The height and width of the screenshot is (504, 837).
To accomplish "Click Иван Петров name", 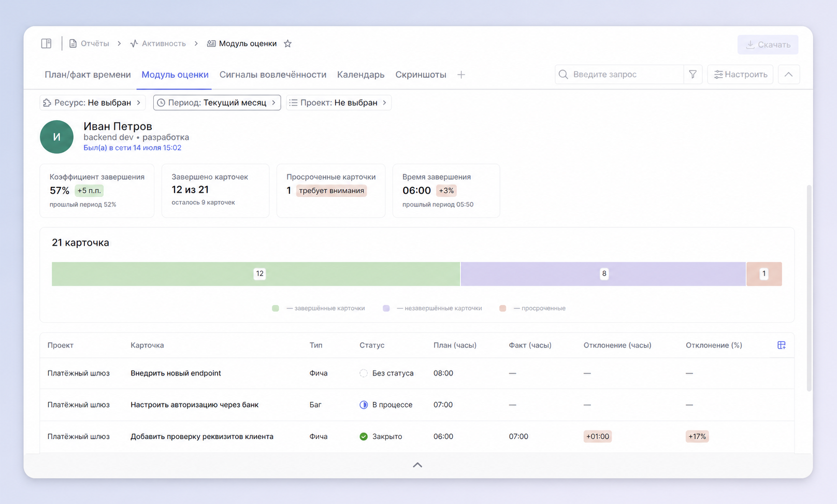I will point(118,126).
